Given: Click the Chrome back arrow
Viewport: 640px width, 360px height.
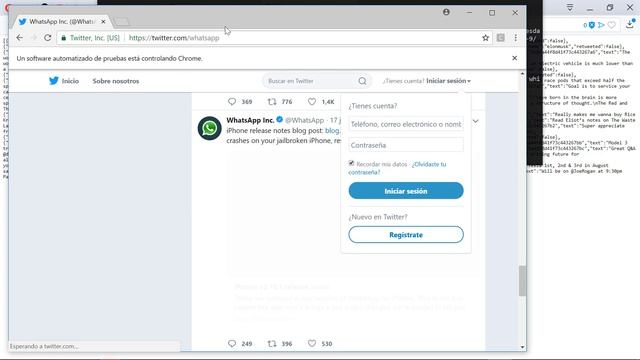Looking at the screenshot, I should coord(20,38).
